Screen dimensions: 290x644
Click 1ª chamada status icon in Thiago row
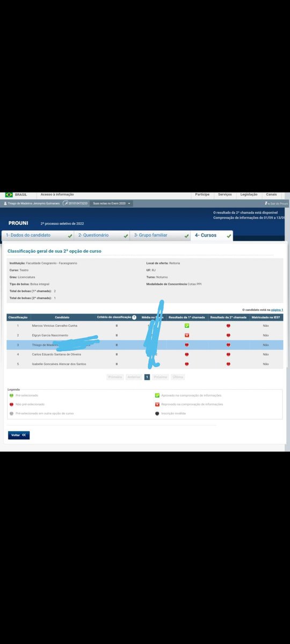pyautogui.click(x=186, y=345)
